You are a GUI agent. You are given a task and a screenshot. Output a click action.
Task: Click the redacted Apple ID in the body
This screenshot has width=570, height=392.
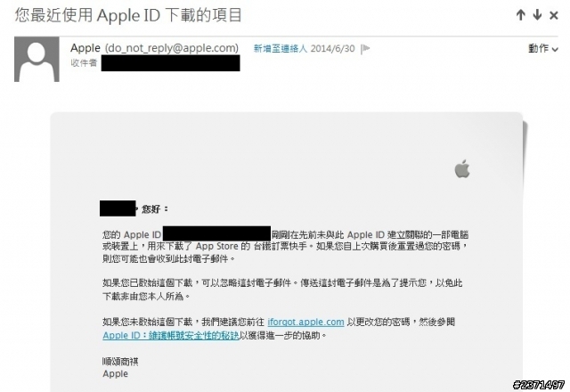[216, 233]
